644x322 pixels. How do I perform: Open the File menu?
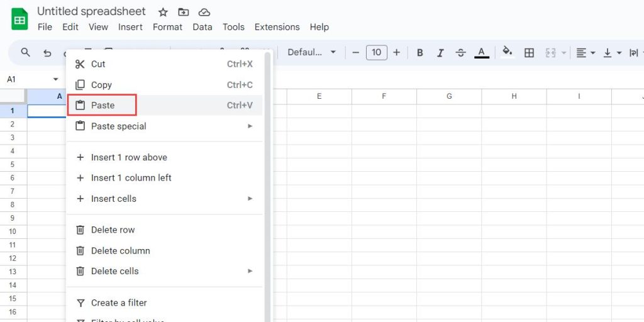(45, 27)
